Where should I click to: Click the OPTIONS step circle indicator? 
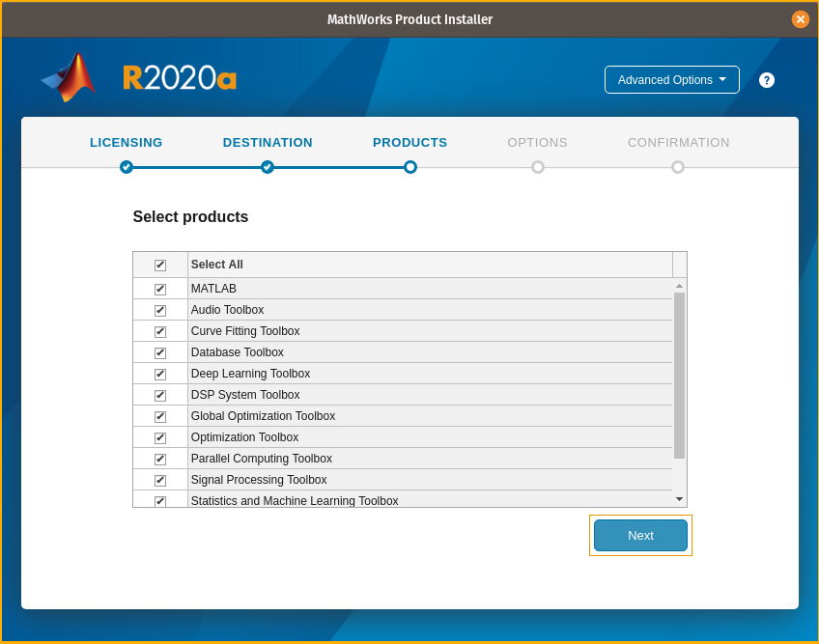pyautogui.click(x=537, y=167)
